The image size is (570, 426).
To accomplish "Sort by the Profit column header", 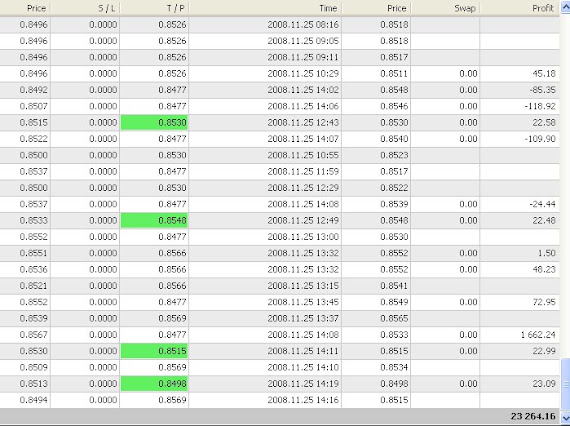I will click(x=520, y=8).
